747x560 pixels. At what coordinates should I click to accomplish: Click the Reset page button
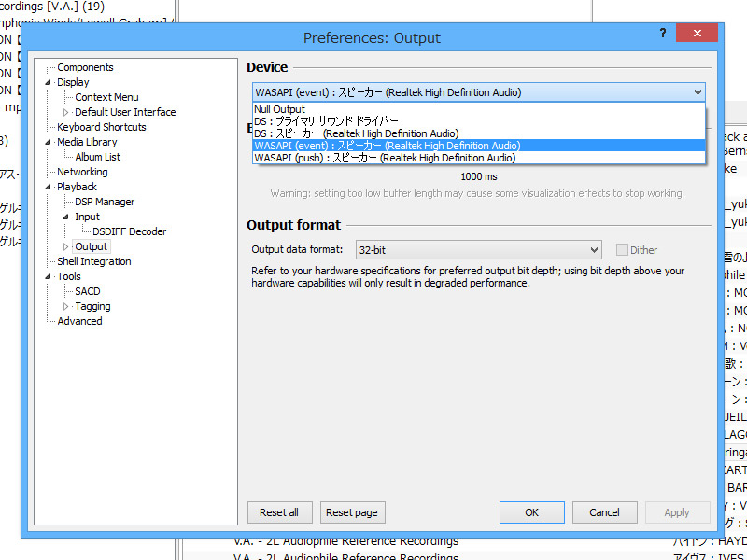[x=352, y=512]
